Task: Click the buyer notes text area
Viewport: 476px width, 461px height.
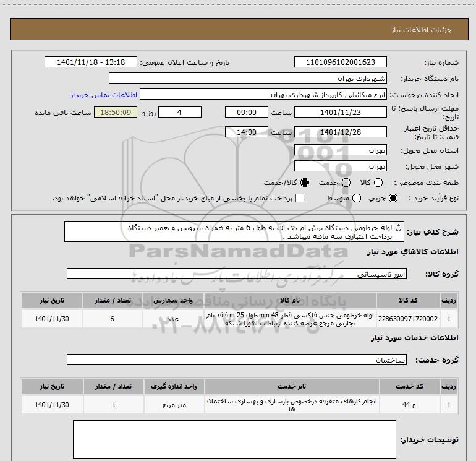Action: pos(234,439)
